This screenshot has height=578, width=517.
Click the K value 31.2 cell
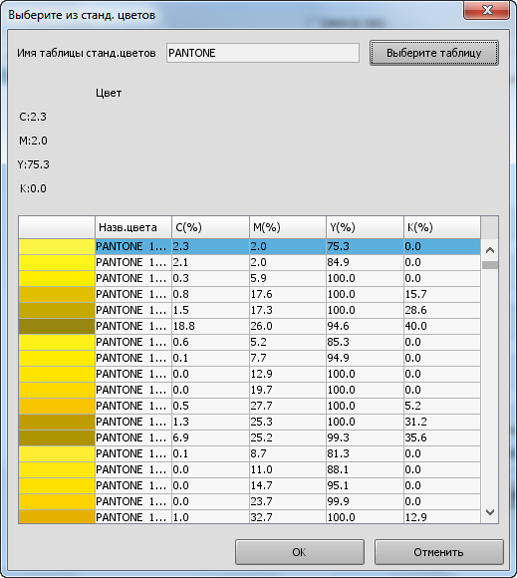pyautogui.click(x=442, y=422)
